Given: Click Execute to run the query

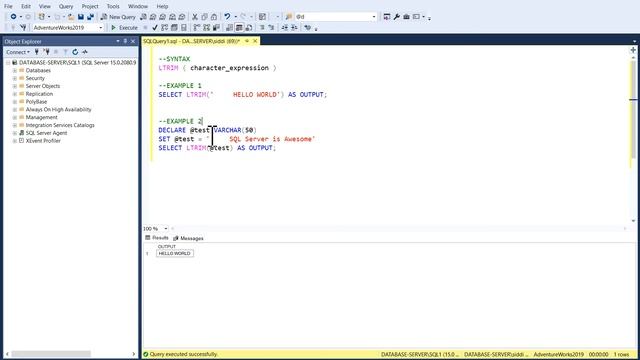Looking at the screenshot, I should click(124, 27).
